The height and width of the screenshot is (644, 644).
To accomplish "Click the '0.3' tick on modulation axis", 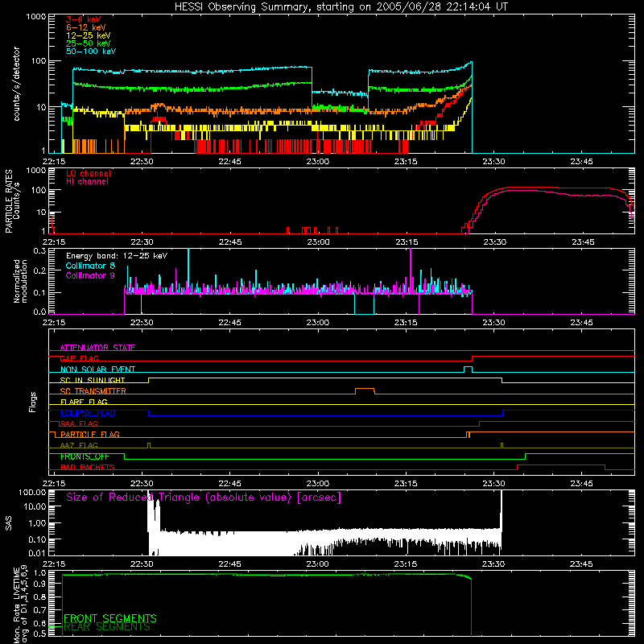I will coord(39,250).
